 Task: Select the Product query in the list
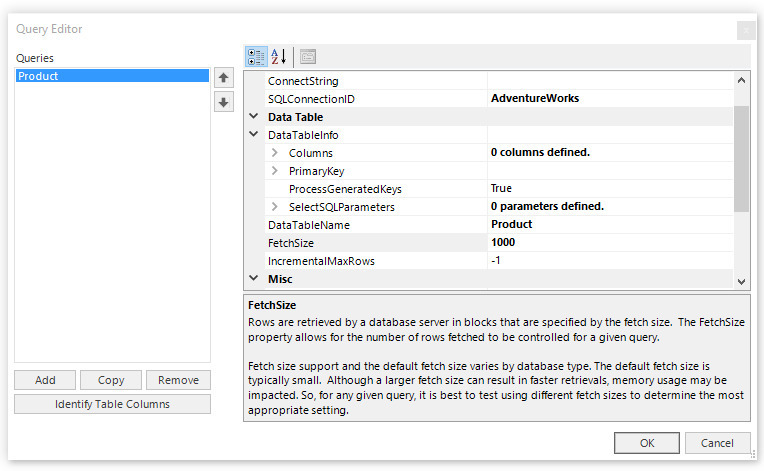click(113, 75)
